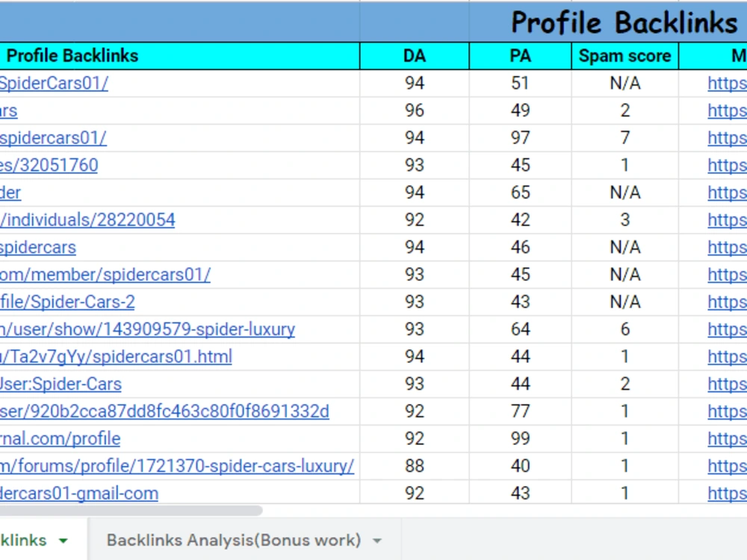747x560 pixels.
Task: Select PA cell 97 in spidercars01/ row
Action: point(520,138)
